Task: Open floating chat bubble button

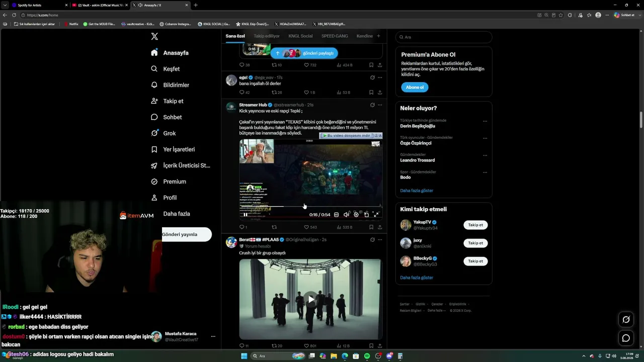Action: [626, 338]
